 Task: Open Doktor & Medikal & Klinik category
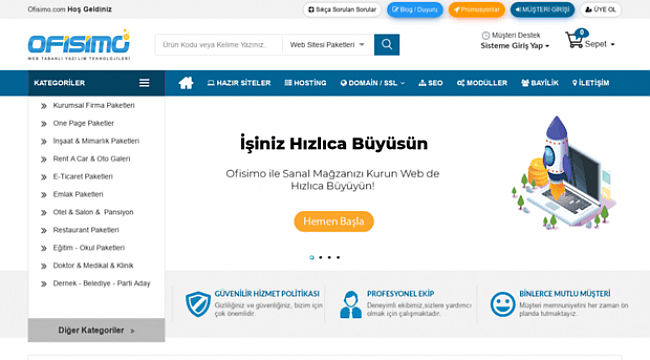[93, 266]
